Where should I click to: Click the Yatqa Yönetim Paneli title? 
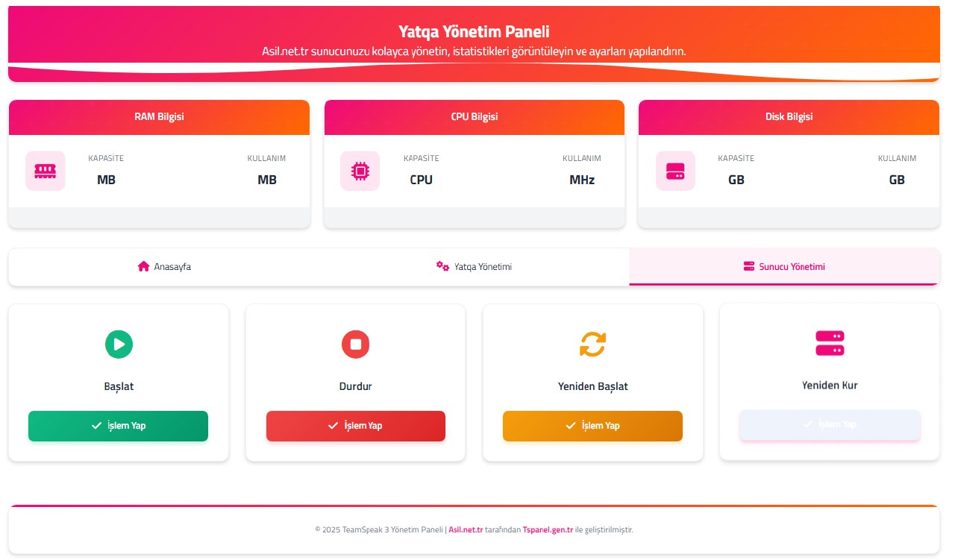(474, 32)
